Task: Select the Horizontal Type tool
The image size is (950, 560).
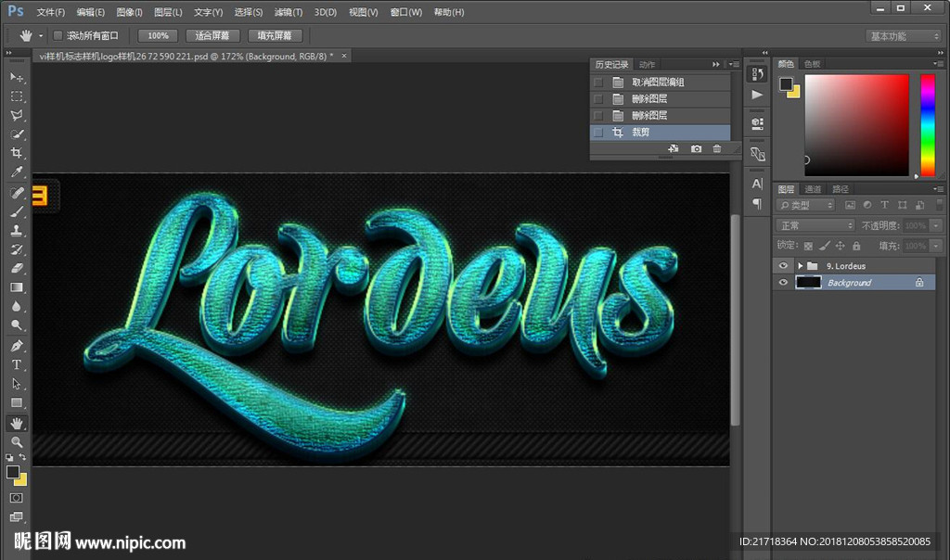Action: [17, 364]
